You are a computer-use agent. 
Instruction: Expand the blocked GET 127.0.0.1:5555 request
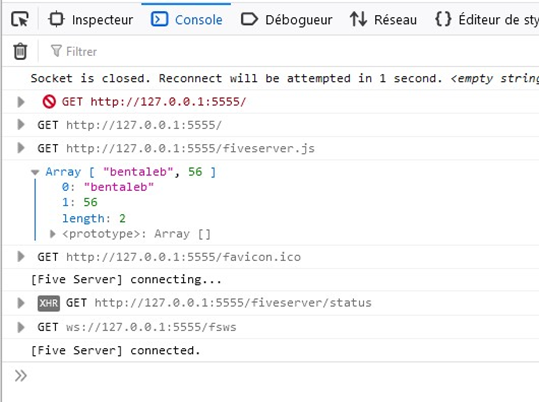point(21,102)
